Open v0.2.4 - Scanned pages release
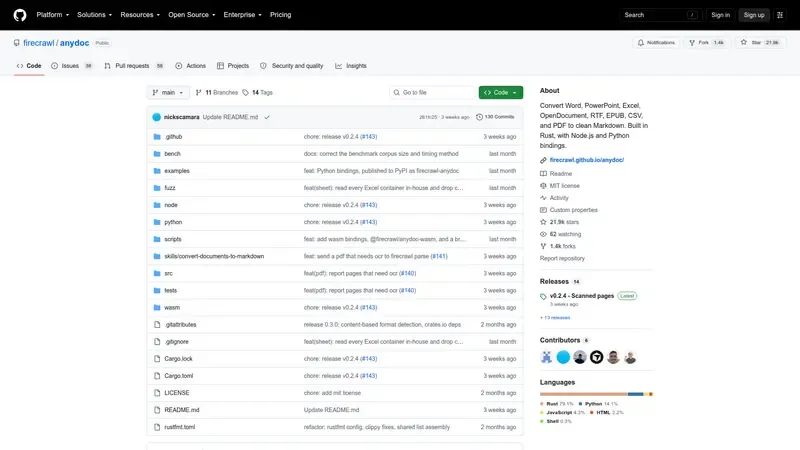800x450 pixels. tap(582, 296)
